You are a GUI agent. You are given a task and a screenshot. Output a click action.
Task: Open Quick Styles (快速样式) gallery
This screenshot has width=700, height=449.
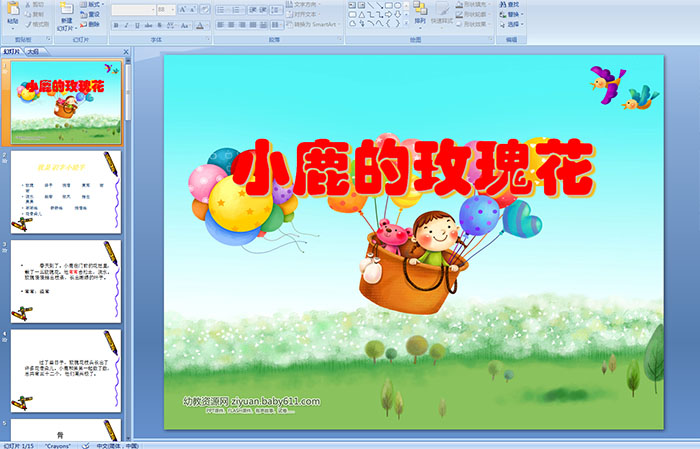click(442, 14)
